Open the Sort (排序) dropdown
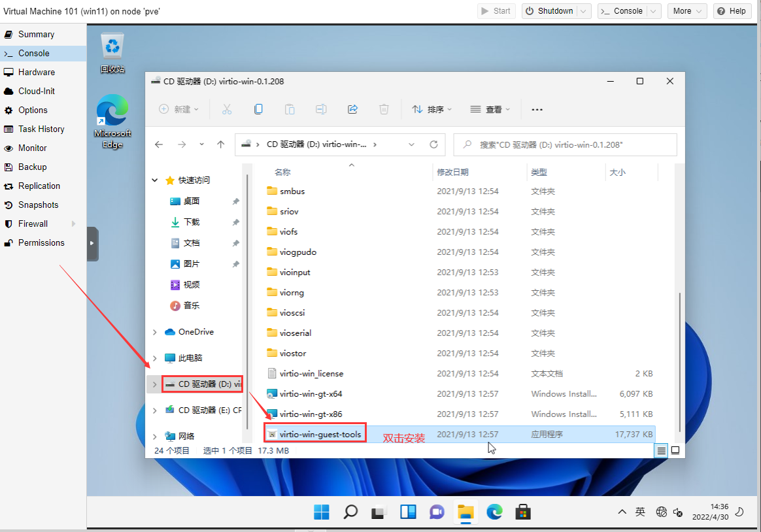The image size is (761, 532). 431,110
